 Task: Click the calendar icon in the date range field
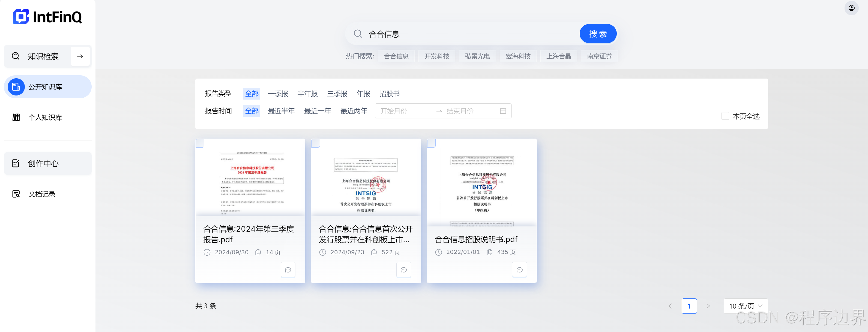point(503,111)
